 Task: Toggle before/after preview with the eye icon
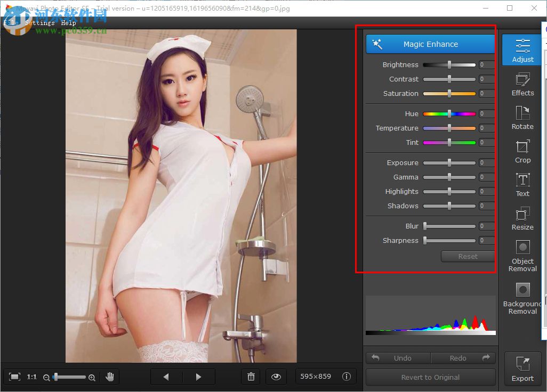click(276, 377)
